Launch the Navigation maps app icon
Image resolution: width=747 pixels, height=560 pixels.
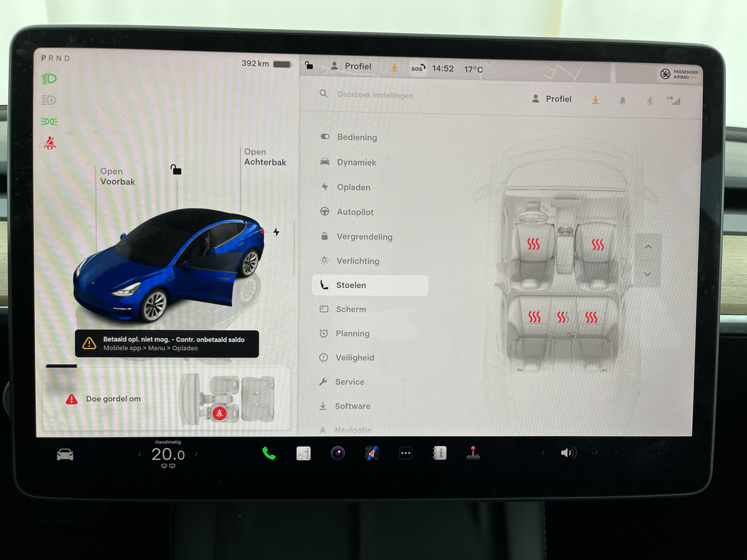pyautogui.click(x=371, y=453)
